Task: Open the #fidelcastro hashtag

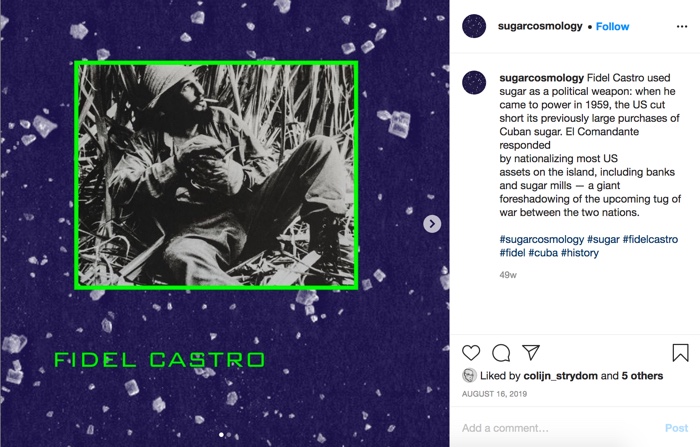Action: 650,239
